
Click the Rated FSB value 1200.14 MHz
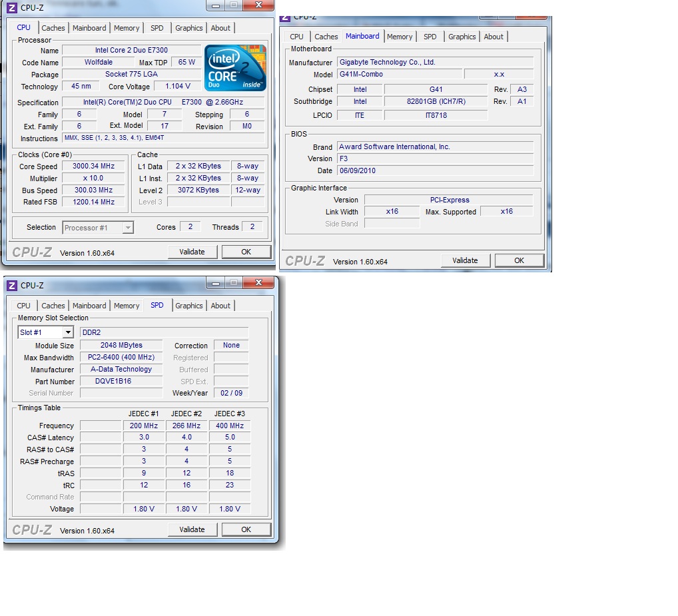coord(93,202)
